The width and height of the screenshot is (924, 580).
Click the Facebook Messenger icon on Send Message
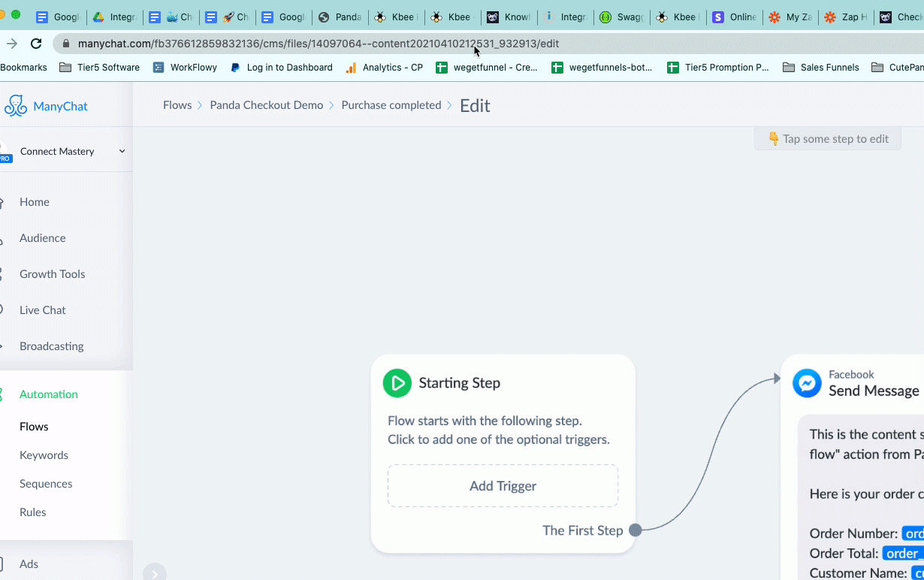pos(807,383)
